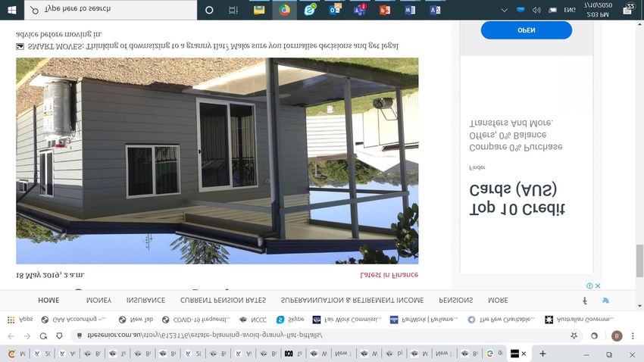The width and height of the screenshot is (644, 362).
Task: Close the ad using X icon
Action: [598, 286]
